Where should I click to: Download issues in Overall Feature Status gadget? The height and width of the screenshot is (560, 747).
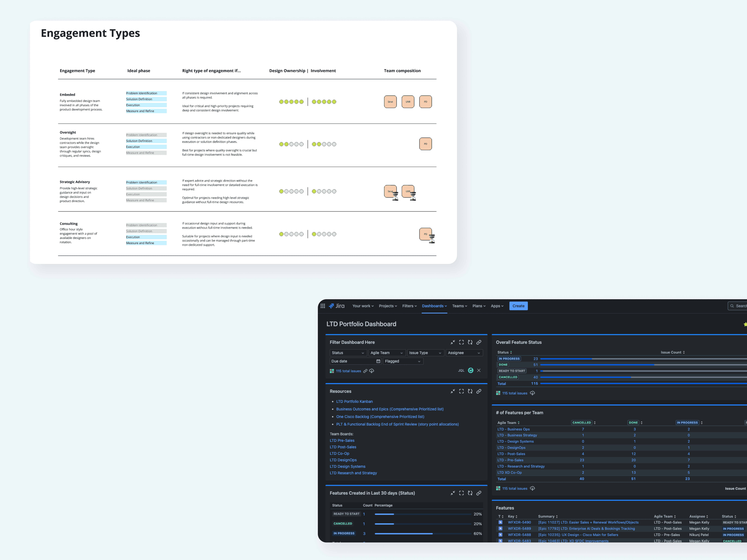pyautogui.click(x=533, y=393)
